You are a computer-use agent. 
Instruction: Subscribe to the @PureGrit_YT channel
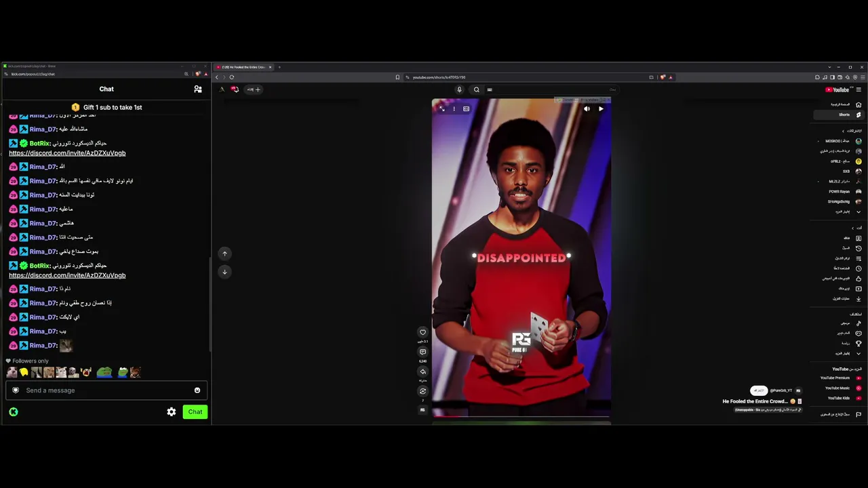pyautogui.click(x=759, y=391)
